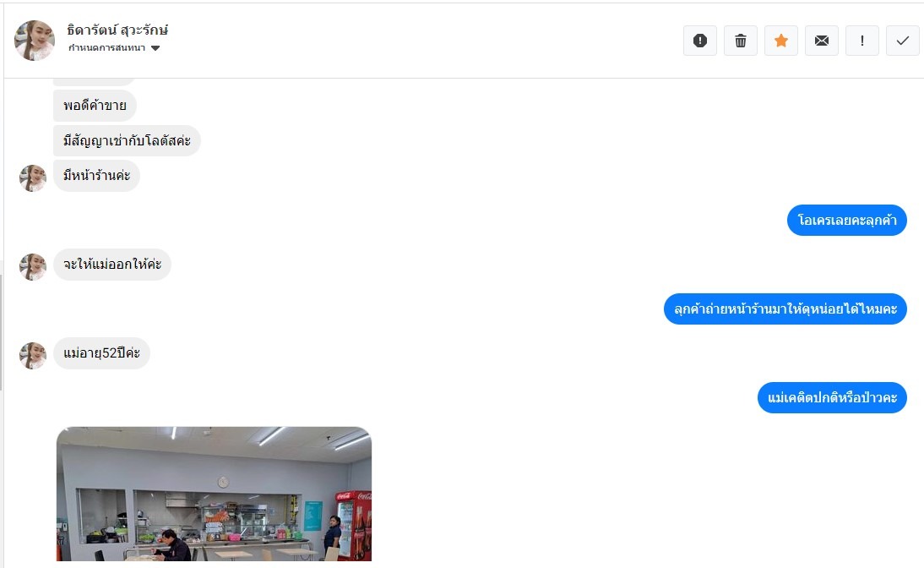Open the shop photo thumbnail
The width and height of the screenshot is (924, 568).
click(x=214, y=494)
